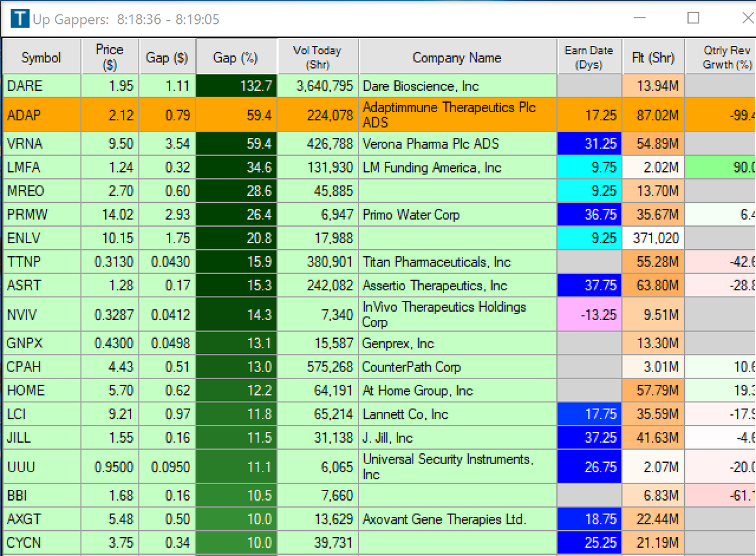Click the 371,020 float cell
The image size is (756, 556).
(x=653, y=238)
